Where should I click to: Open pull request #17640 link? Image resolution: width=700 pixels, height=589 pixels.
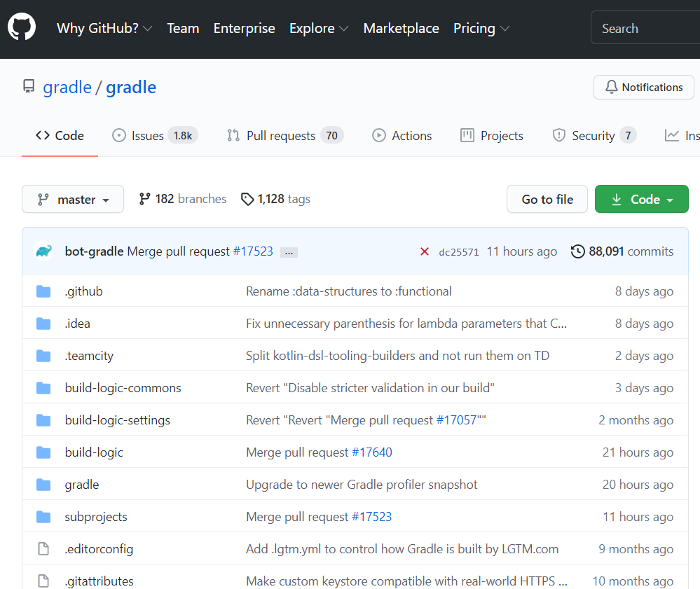coord(372,452)
